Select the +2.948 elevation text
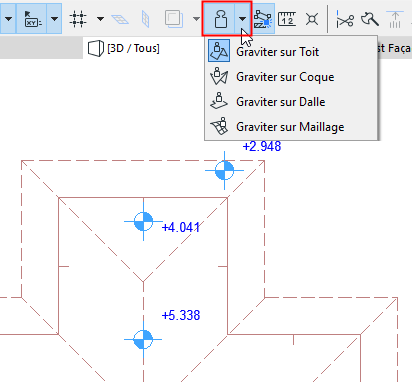 262,146
